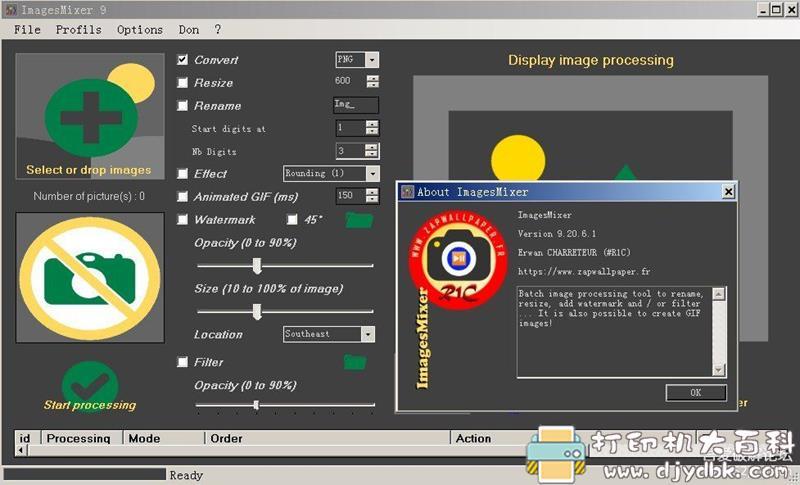Click the About dialog title icon
This screenshot has height=485, width=800.
tap(407, 192)
